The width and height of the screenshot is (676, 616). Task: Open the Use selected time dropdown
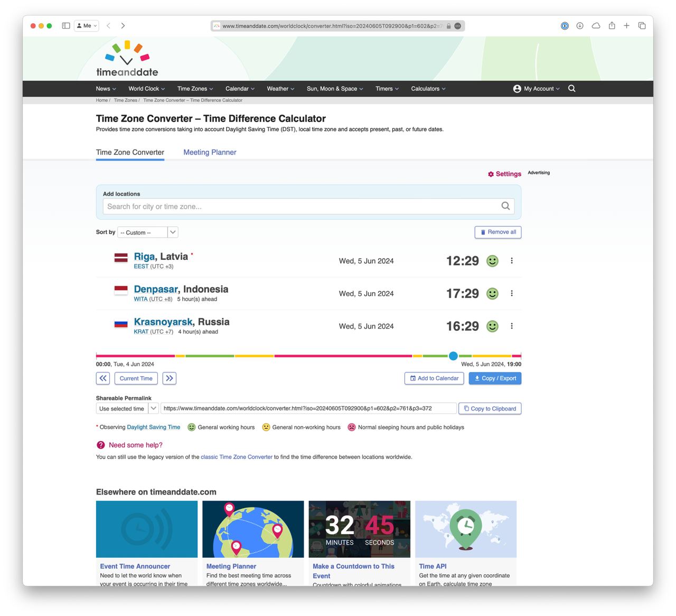(127, 408)
